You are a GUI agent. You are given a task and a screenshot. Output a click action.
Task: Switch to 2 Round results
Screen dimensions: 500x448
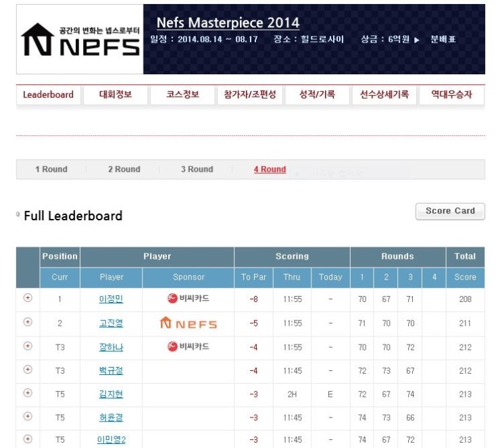[x=124, y=170]
